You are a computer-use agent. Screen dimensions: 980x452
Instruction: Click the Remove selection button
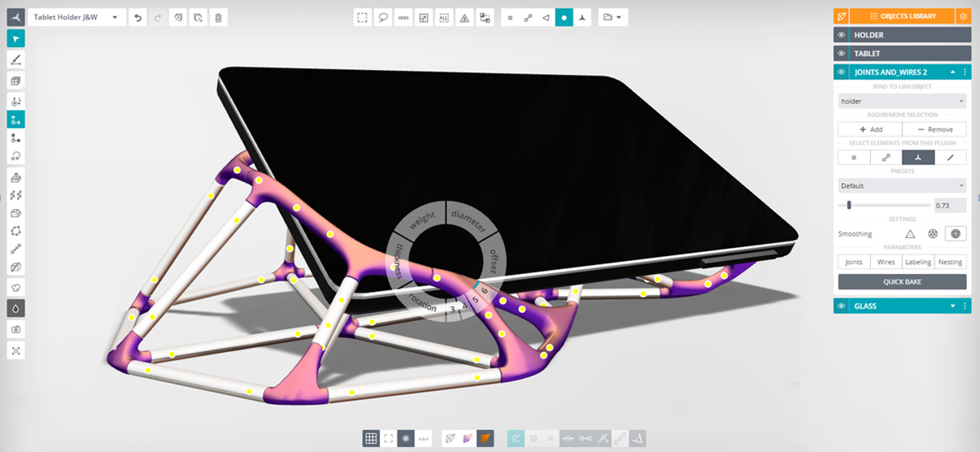934,129
